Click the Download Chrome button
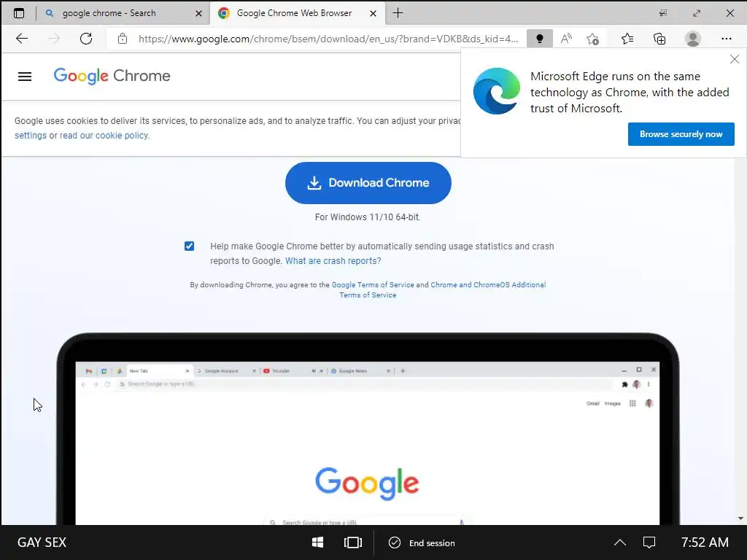The width and height of the screenshot is (747, 560). (368, 183)
